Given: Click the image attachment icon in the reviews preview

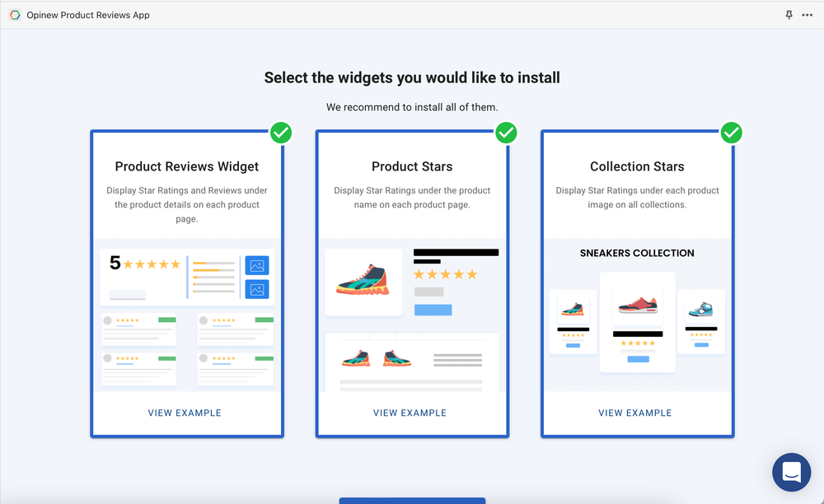Looking at the screenshot, I should pos(255,265).
